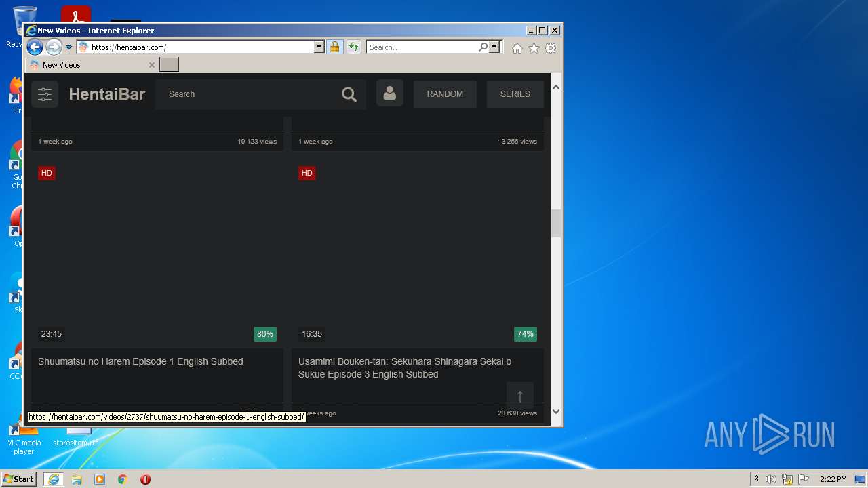The width and height of the screenshot is (868, 488).
Task: Click the 19 123 views text
Action: [257, 142]
